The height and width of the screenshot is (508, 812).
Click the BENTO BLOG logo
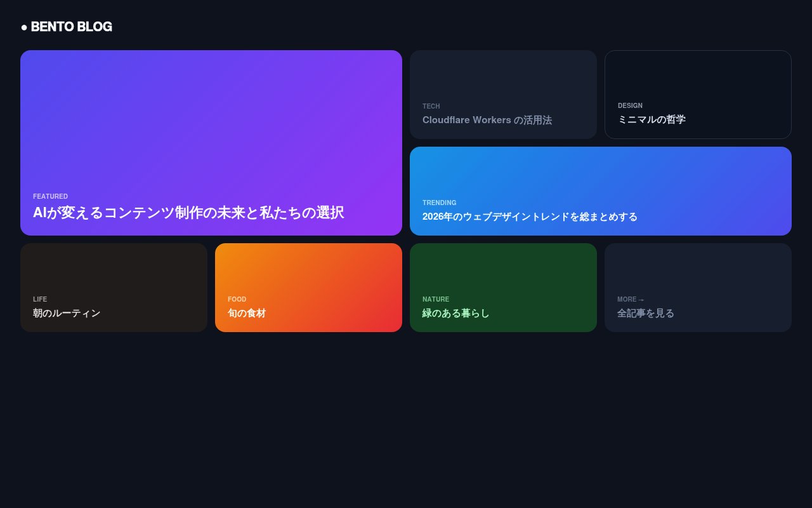point(67,27)
